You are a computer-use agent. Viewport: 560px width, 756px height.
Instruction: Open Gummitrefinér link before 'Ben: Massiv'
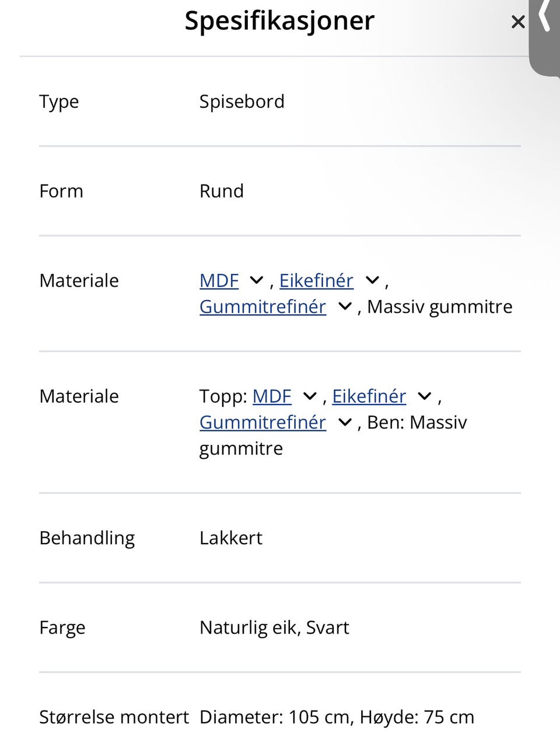[x=262, y=422]
